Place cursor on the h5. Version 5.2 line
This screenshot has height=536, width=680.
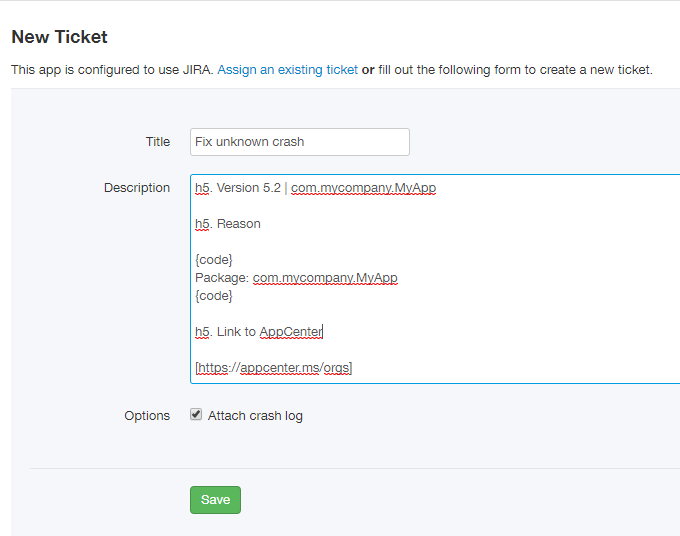point(315,188)
